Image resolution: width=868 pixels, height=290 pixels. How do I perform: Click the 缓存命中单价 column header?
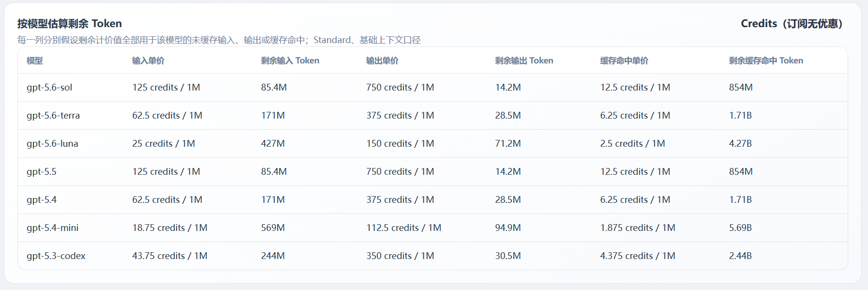click(x=624, y=61)
